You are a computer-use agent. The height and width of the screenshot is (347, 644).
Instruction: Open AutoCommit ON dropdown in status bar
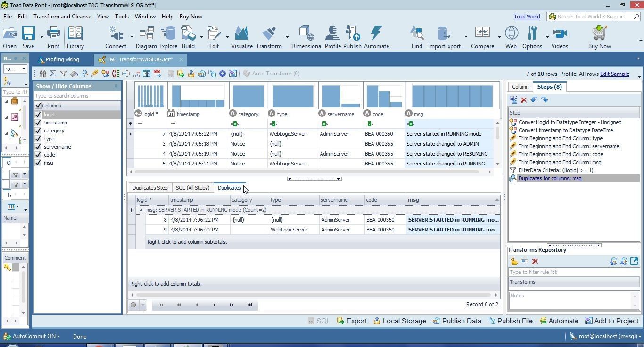coord(36,336)
